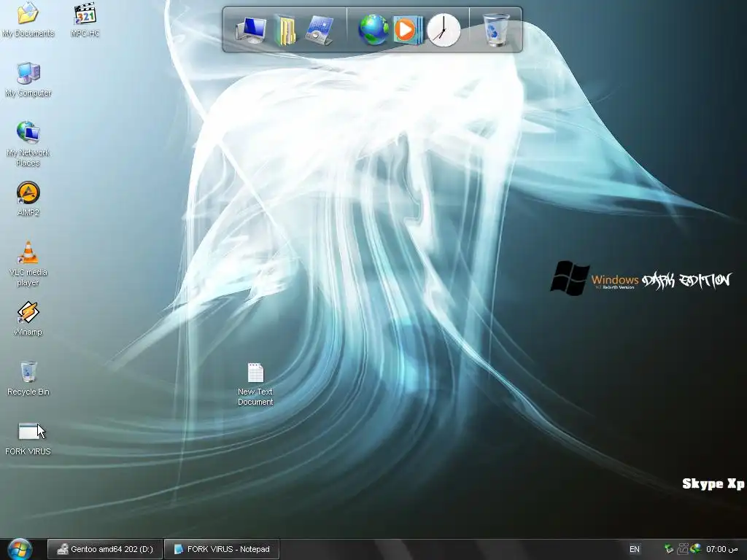Select the AIMP2 desktop shortcut

coord(28,199)
